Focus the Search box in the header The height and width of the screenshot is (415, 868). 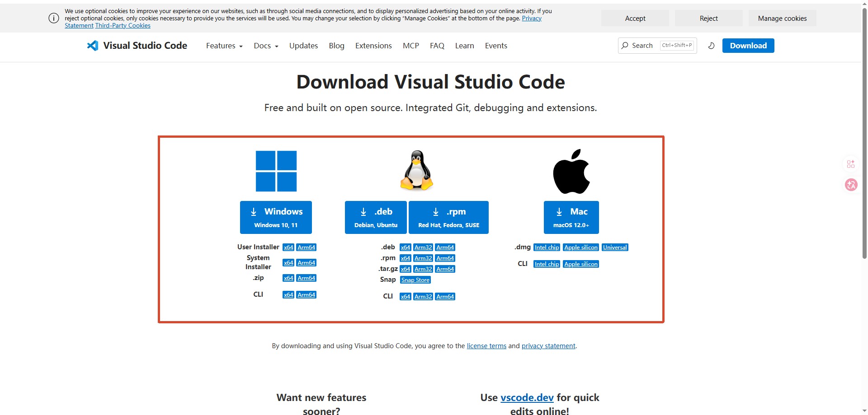coord(657,46)
